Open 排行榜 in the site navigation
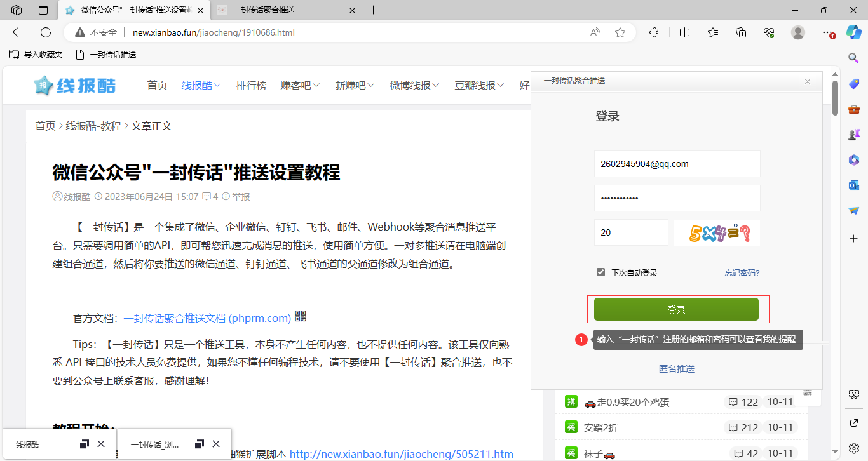 [251, 85]
